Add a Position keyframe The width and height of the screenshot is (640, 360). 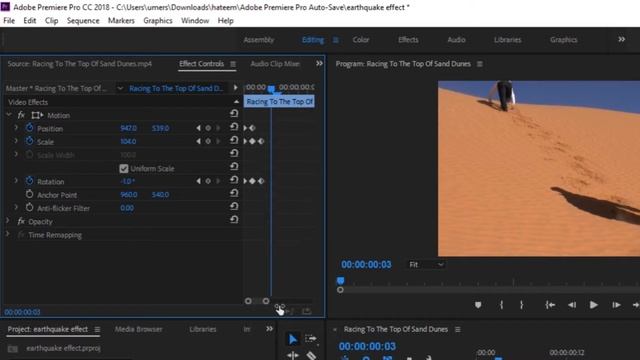(x=208, y=128)
